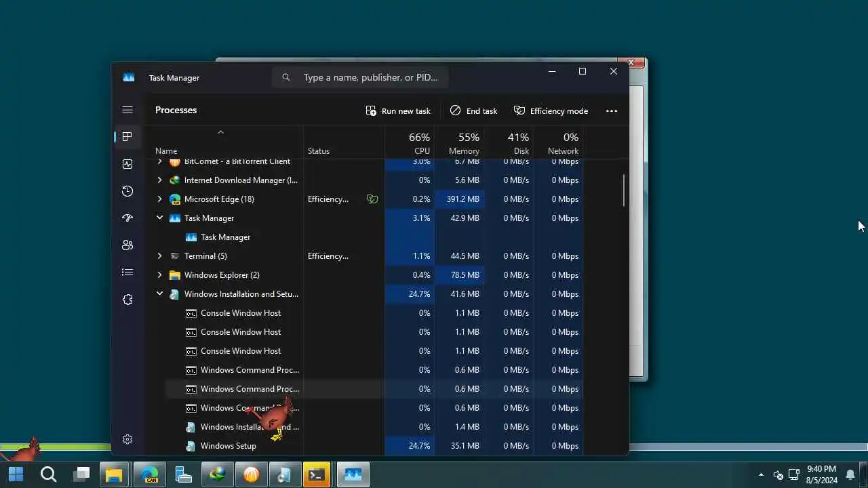The width and height of the screenshot is (868, 488).
Task: Open the Startup apps page from sidebar
Action: tap(127, 218)
